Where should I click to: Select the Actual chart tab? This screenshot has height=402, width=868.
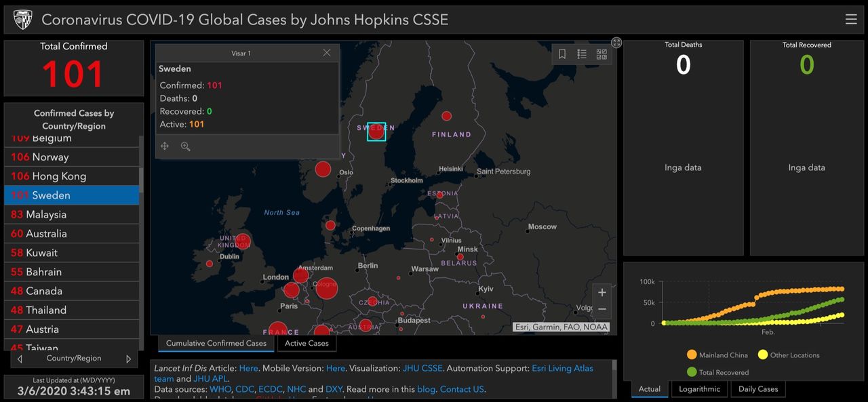point(650,389)
